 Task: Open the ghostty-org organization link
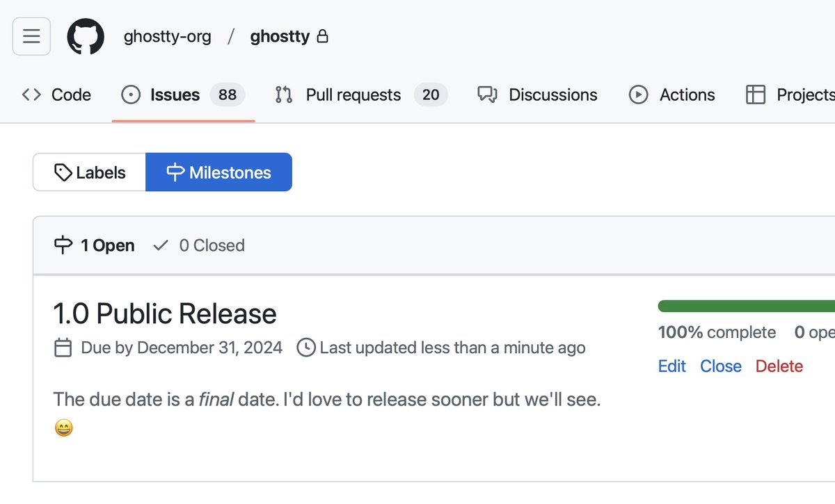[x=167, y=36]
